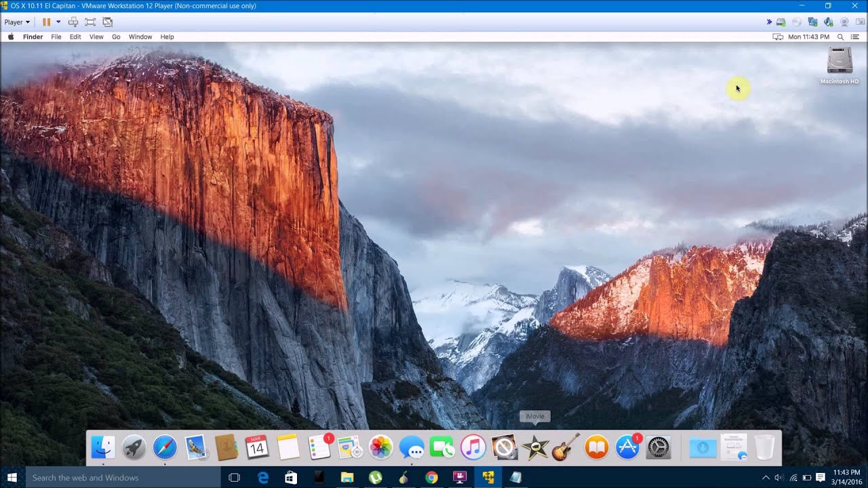Open the View menu
The height and width of the screenshot is (488, 868).
pos(96,37)
